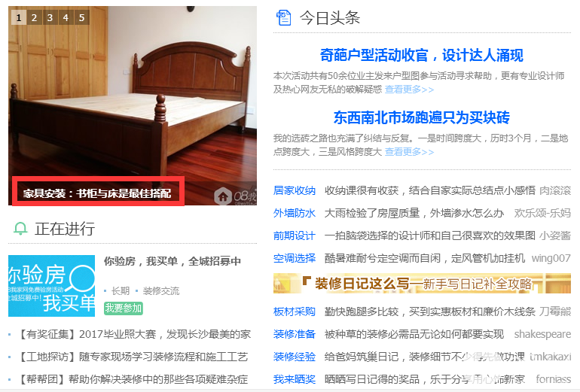580x392 pixels.
Task: Open the 装修交流 tag link
Action: pos(161,291)
